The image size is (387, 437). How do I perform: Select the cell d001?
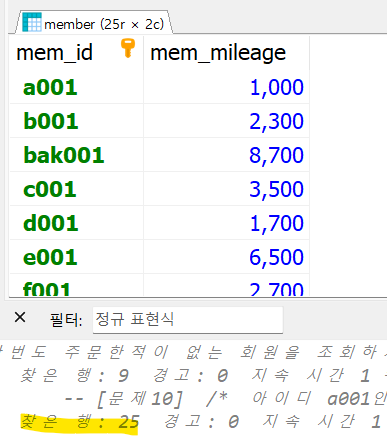pyautogui.click(x=76, y=223)
